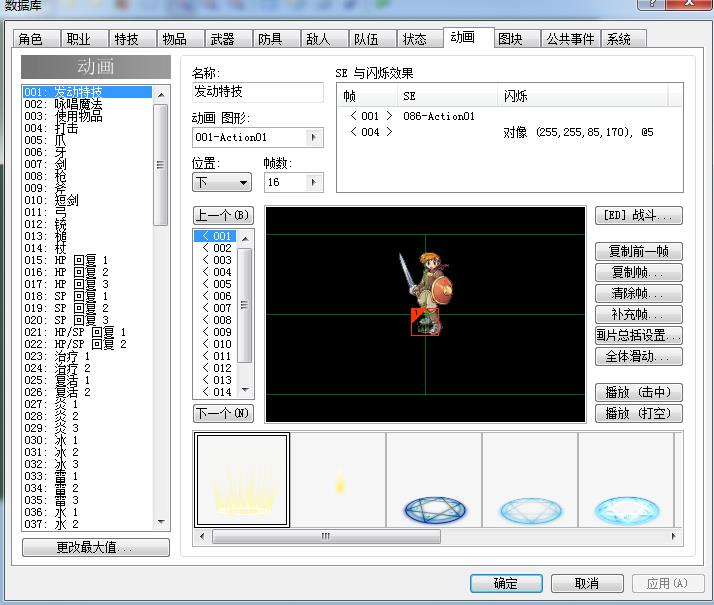The height and width of the screenshot is (605, 714).
Task: Open the 位置 dropdown
Action: pyautogui.click(x=222, y=183)
